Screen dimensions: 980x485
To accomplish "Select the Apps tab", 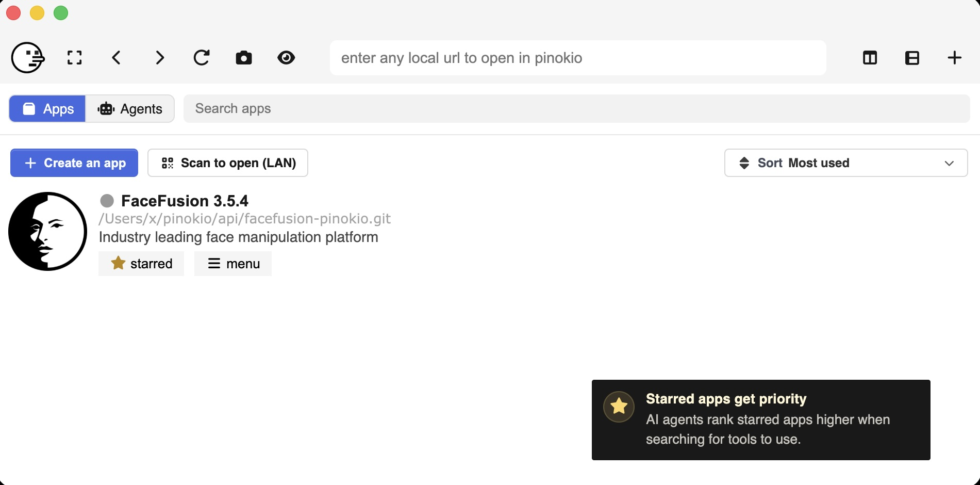I will click(47, 109).
